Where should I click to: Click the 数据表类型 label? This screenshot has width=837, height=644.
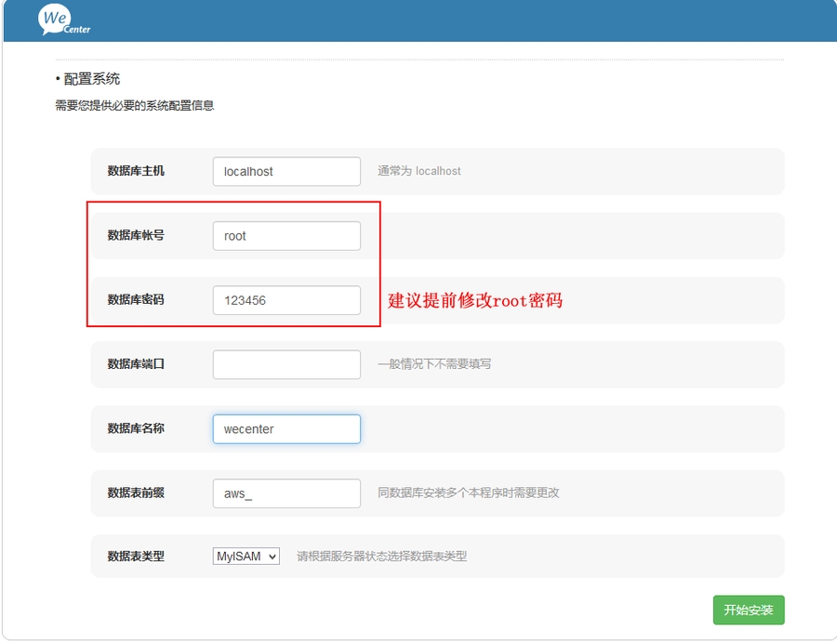(136, 557)
